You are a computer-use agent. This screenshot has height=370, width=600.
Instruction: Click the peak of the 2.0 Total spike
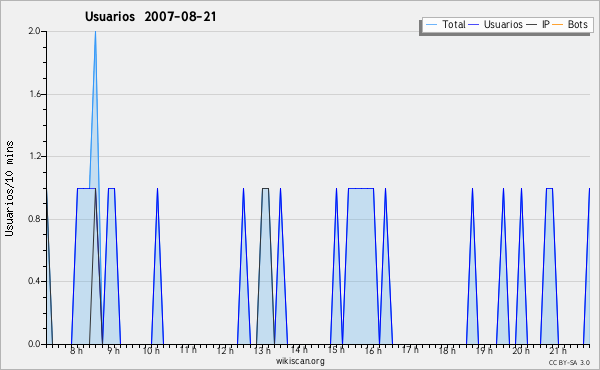coord(95,32)
